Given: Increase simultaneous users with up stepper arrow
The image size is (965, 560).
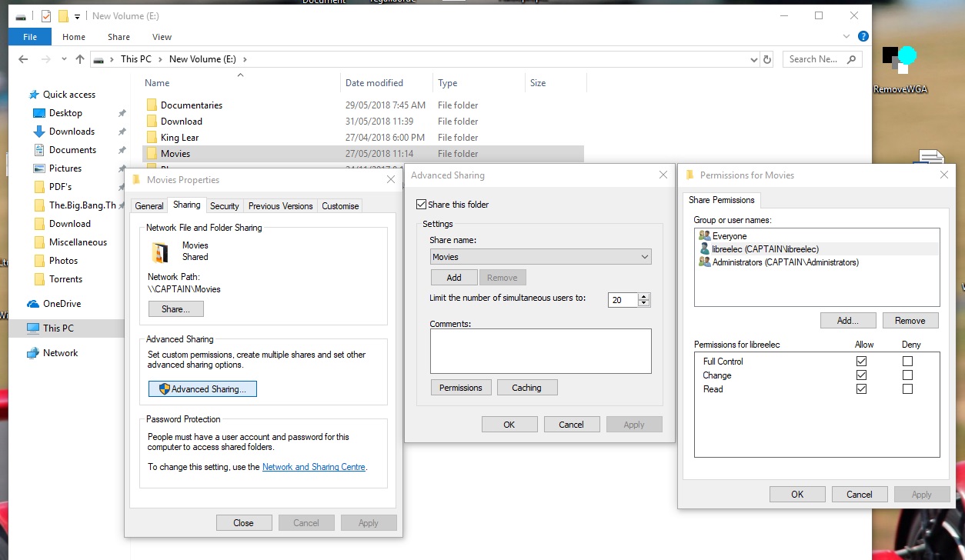Looking at the screenshot, I should [644, 296].
